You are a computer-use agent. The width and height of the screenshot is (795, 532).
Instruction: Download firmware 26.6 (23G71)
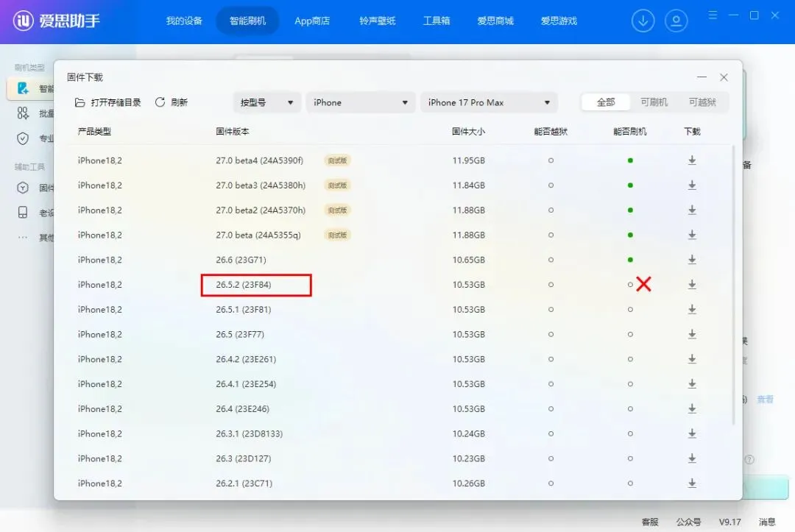coord(692,260)
